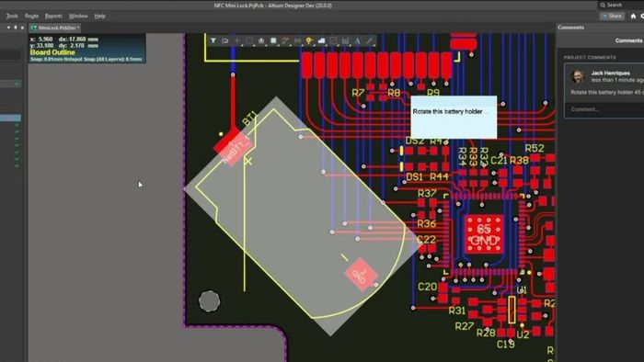Open the Reports menu
Image resolution: width=644 pixels, height=362 pixels.
click(53, 16)
